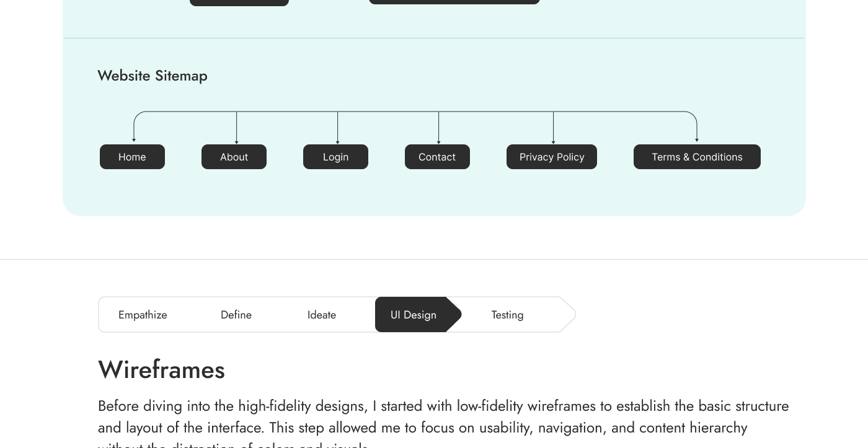
Task: Click the arrowhead above the Login node
Action: coord(338,142)
